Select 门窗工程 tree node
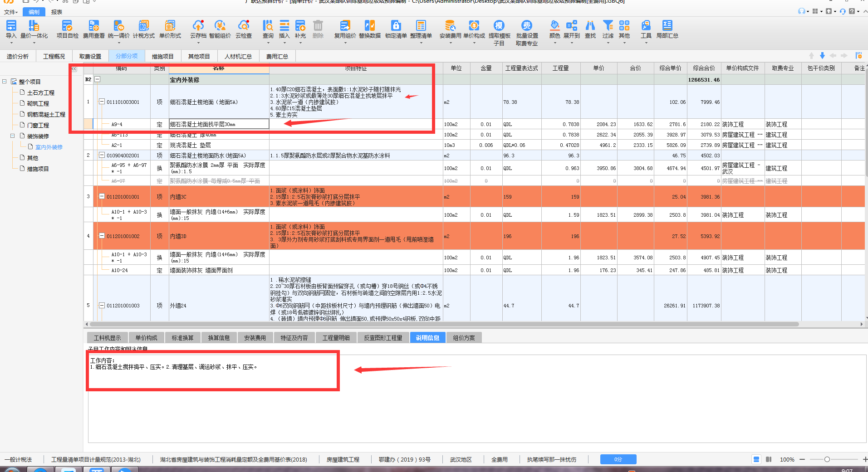Image resolution: width=868 pixels, height=472 pixels. pyautogui.click(x=38, y=125)
